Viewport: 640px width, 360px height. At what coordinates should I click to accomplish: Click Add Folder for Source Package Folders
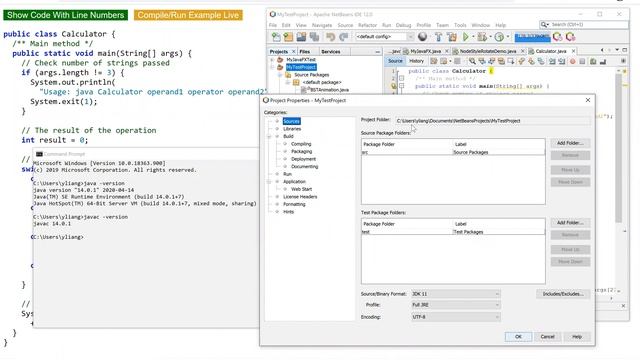570,143
